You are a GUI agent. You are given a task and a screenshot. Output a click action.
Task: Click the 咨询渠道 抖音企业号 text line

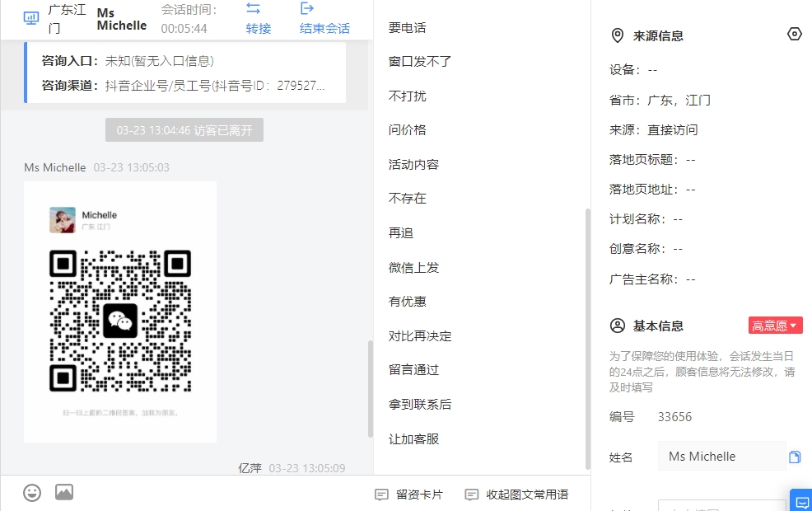point(184,86)
